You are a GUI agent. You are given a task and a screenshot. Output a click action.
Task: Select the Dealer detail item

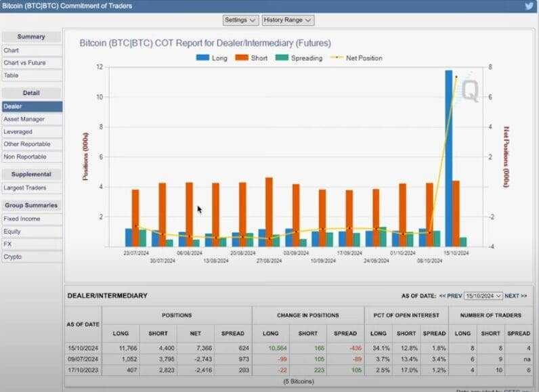pyautogui.click(x=32, y=106)
